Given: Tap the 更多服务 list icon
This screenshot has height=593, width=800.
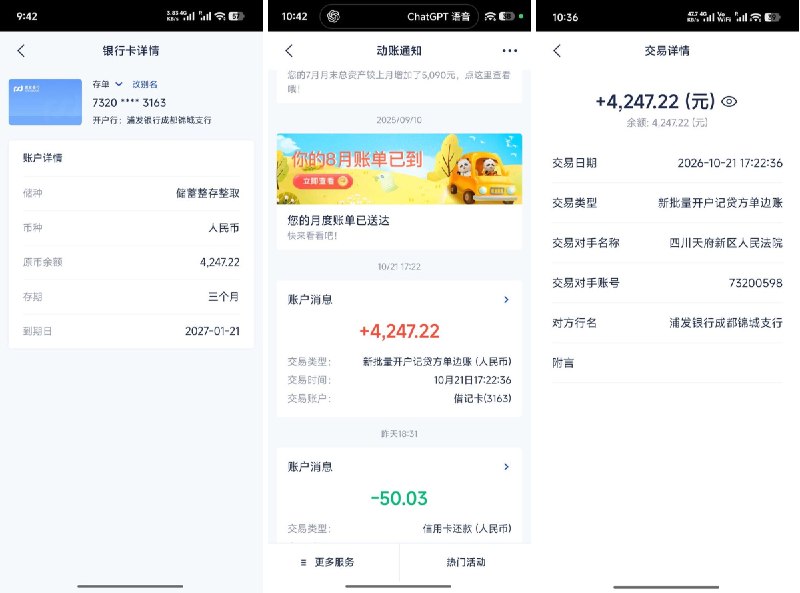Looking at the screenshot, I should click(304, 562).
